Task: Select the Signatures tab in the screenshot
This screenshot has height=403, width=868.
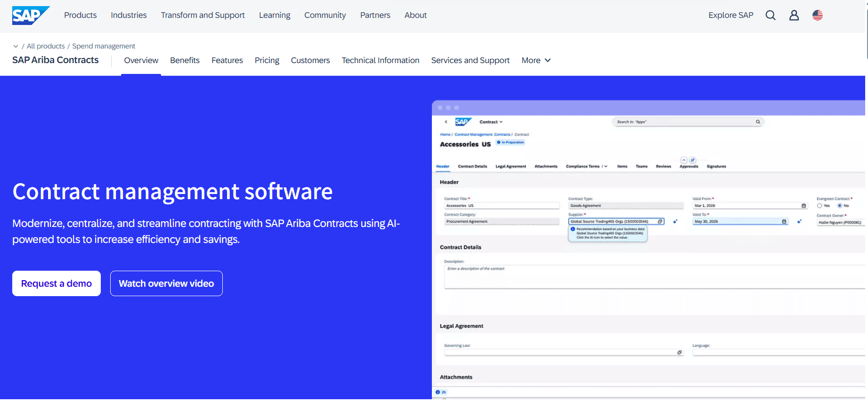Action: point(716,167)
